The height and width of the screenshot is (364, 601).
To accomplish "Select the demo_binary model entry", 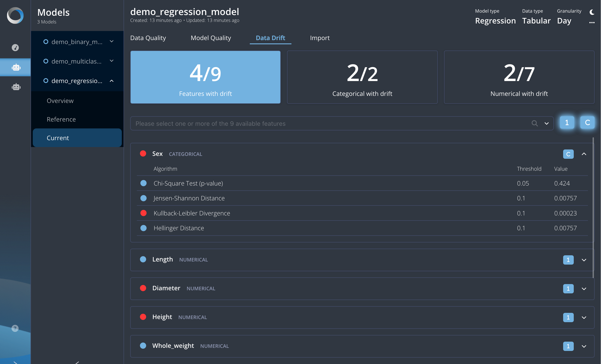I will 77,42.
